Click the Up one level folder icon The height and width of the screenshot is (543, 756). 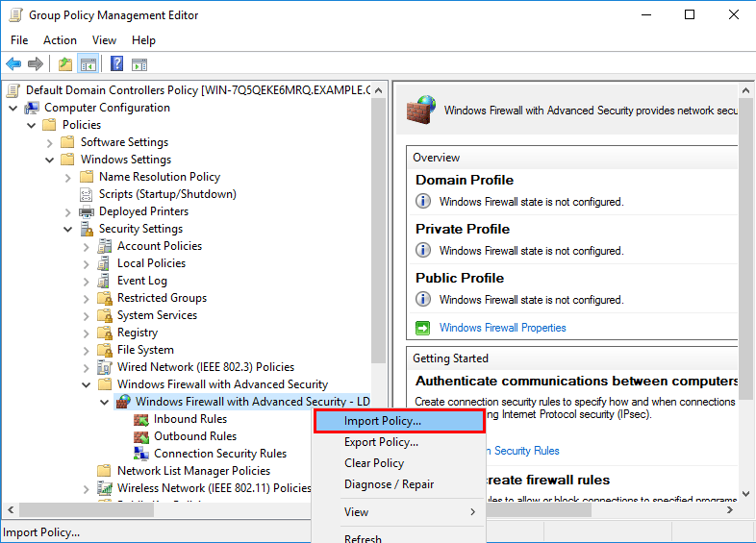tap(65, 64)
